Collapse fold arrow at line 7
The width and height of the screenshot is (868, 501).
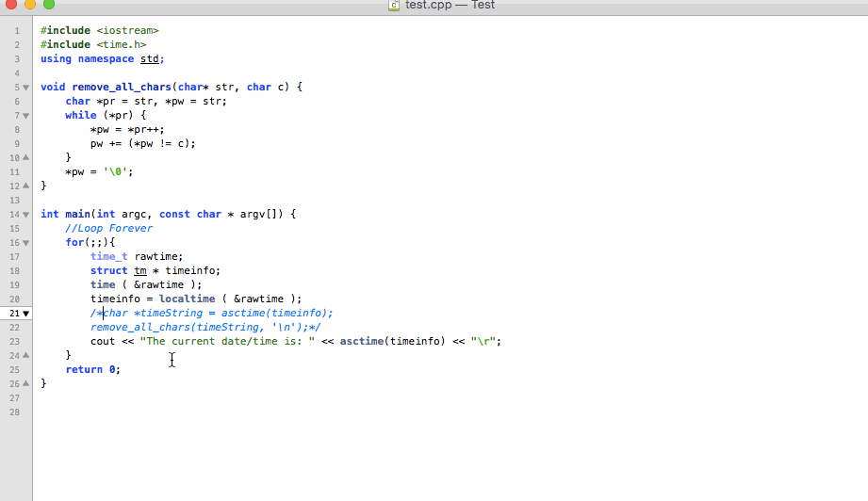pos(26,116)
